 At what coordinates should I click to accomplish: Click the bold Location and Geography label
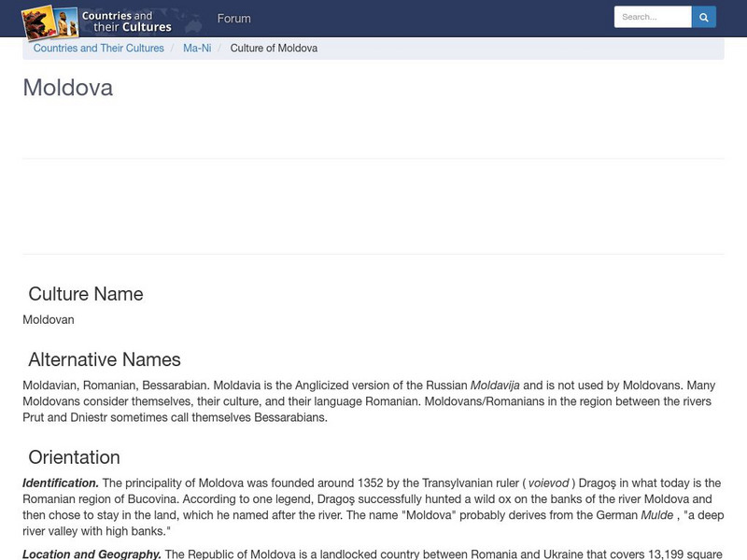[x=92, y=554]
